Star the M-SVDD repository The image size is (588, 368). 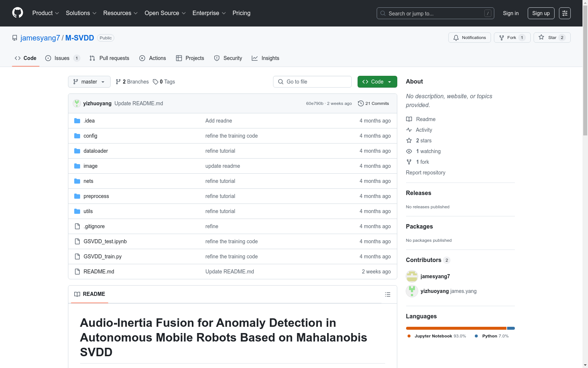pos(552,38)
